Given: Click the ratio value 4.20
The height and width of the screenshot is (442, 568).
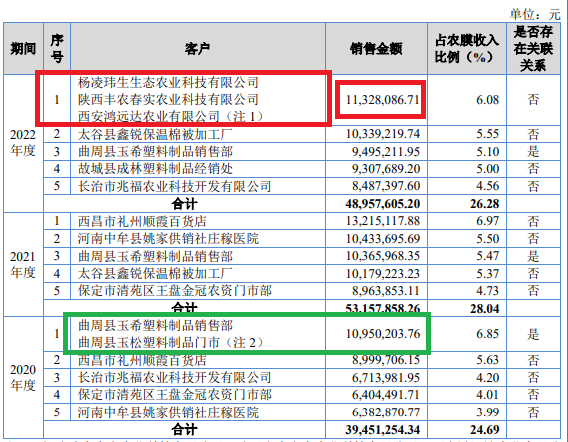Looking at the screenshot, I should pyautogui.click(x=487, y=378).
